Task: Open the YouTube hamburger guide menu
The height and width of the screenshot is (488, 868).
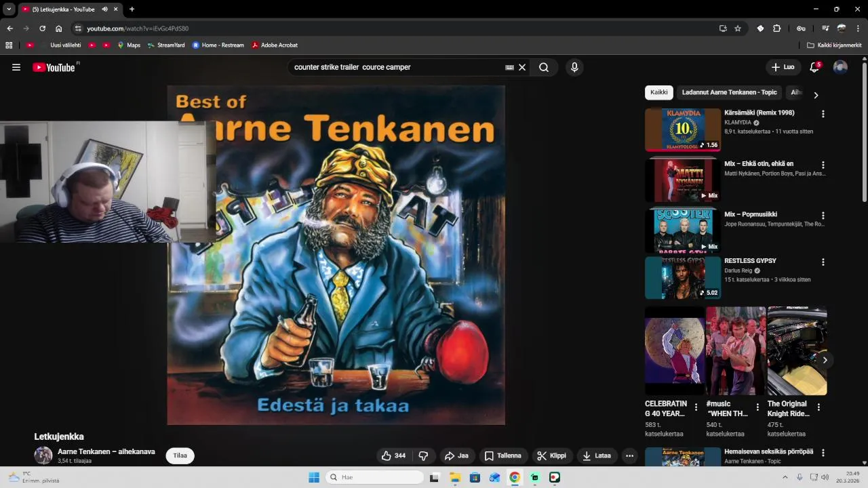Action: [x=16, y=67]
